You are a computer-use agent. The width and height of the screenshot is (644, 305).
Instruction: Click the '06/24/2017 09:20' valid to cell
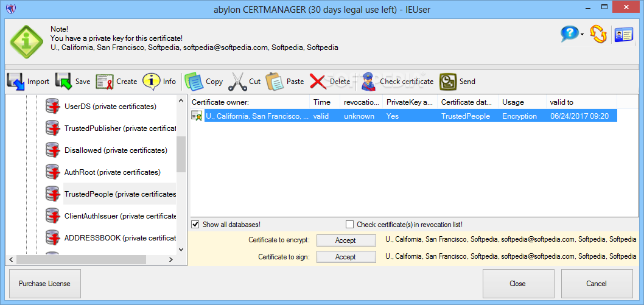point(579,116)
